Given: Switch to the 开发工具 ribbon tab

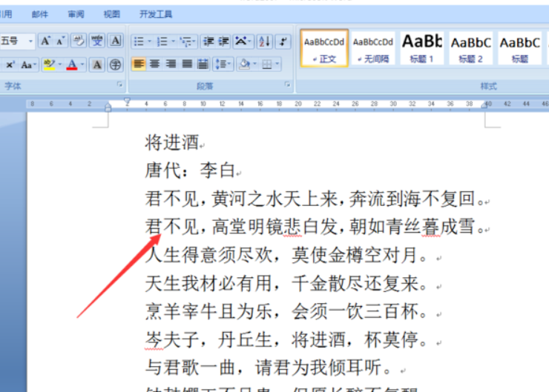Looking at the screenshot, I should pos(156,14).
